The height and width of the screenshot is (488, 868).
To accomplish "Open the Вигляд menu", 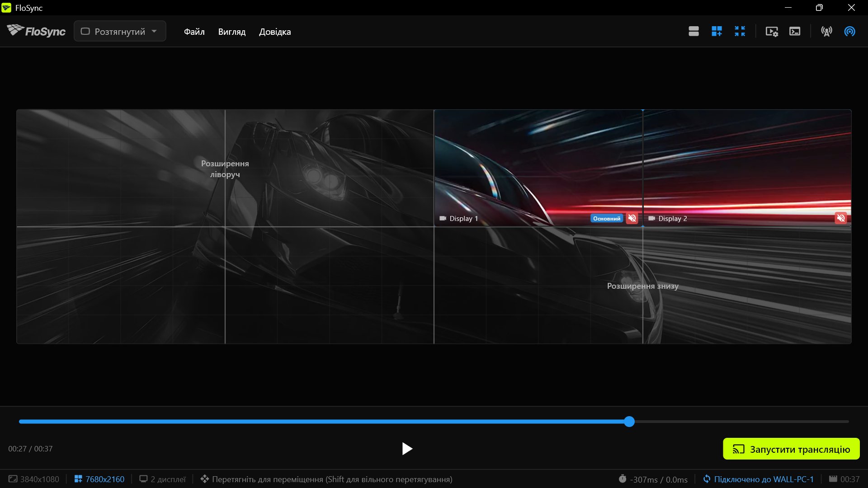I will coord(232,32).
